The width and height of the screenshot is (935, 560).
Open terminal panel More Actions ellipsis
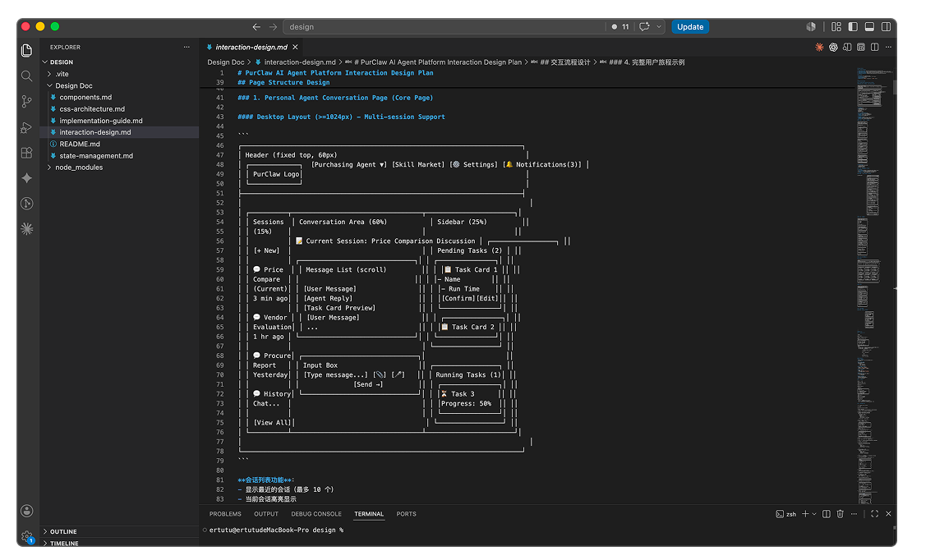854,514
